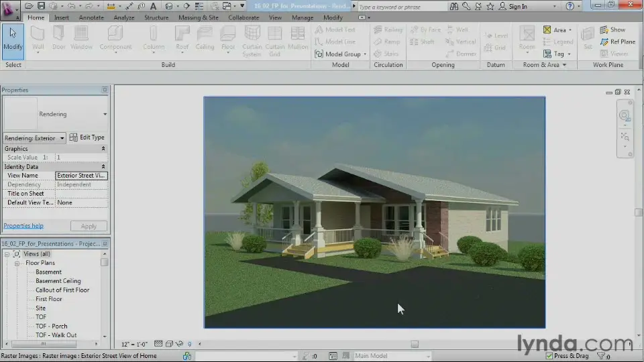
Task: Click the rendered house image
Action: tap(374, 213)
